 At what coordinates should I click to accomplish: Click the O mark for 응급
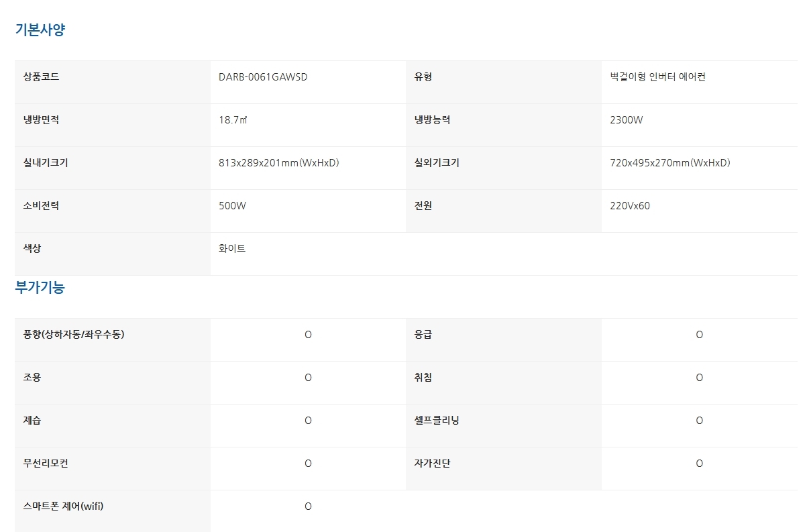tap(700, 335)
